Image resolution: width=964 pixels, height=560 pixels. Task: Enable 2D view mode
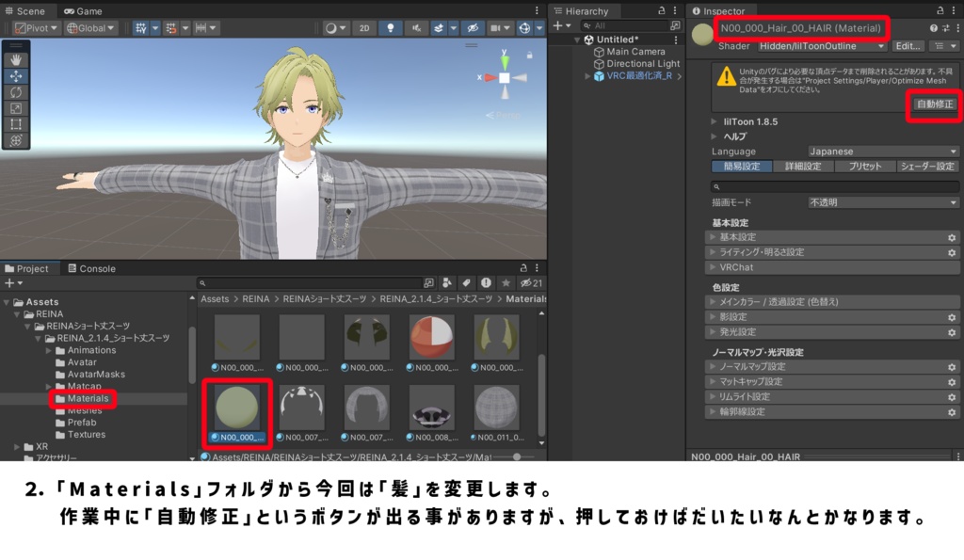point(363,27)
